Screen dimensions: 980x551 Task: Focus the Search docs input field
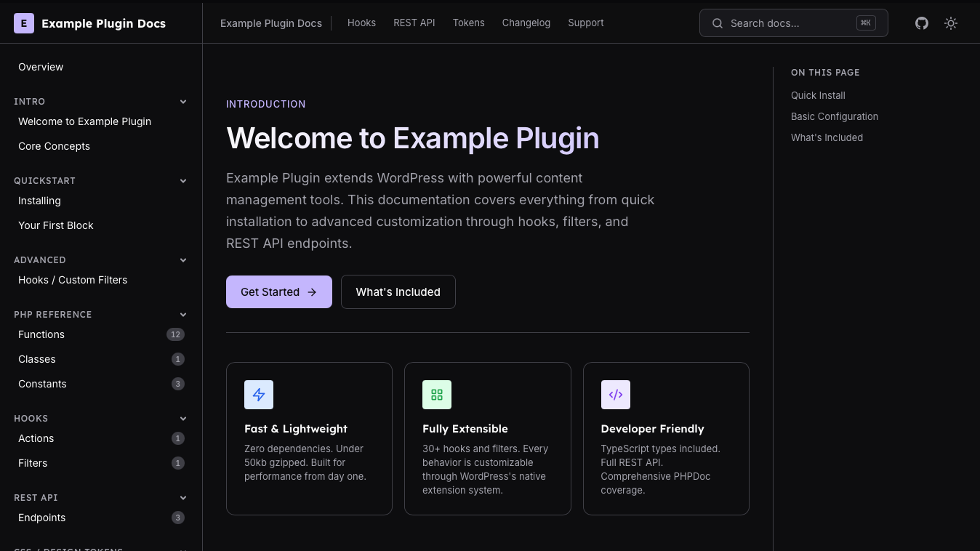(791, 23)
